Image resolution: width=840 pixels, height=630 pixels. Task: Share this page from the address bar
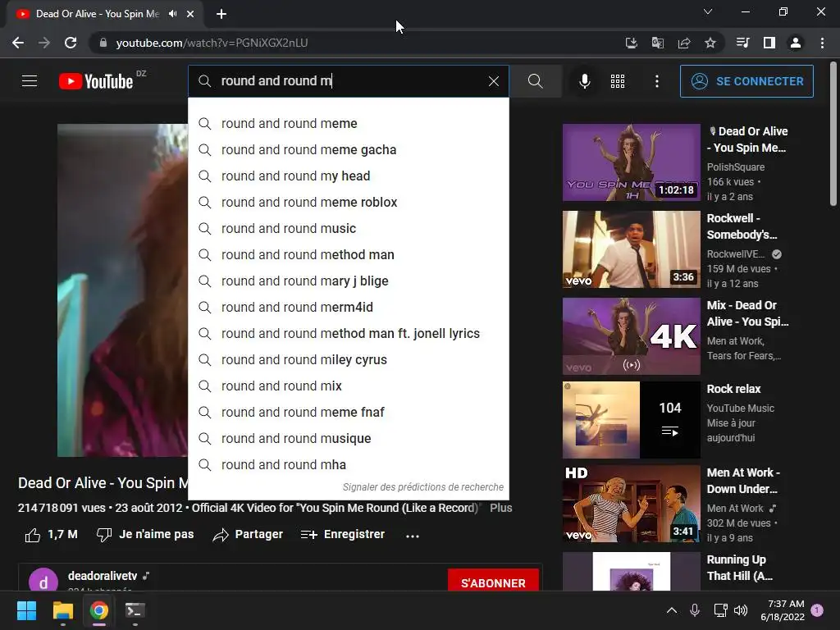point(684,43)
